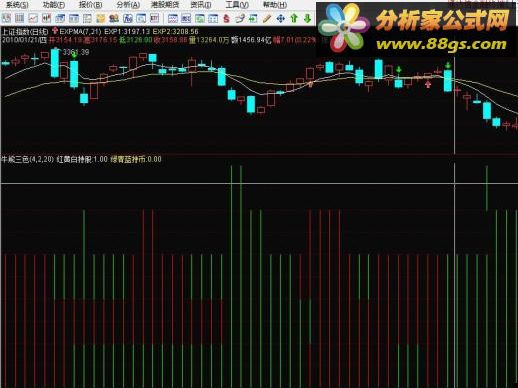Open the 分析(A) menu
This screenshot has height=388, width=518.
[128, 5]
